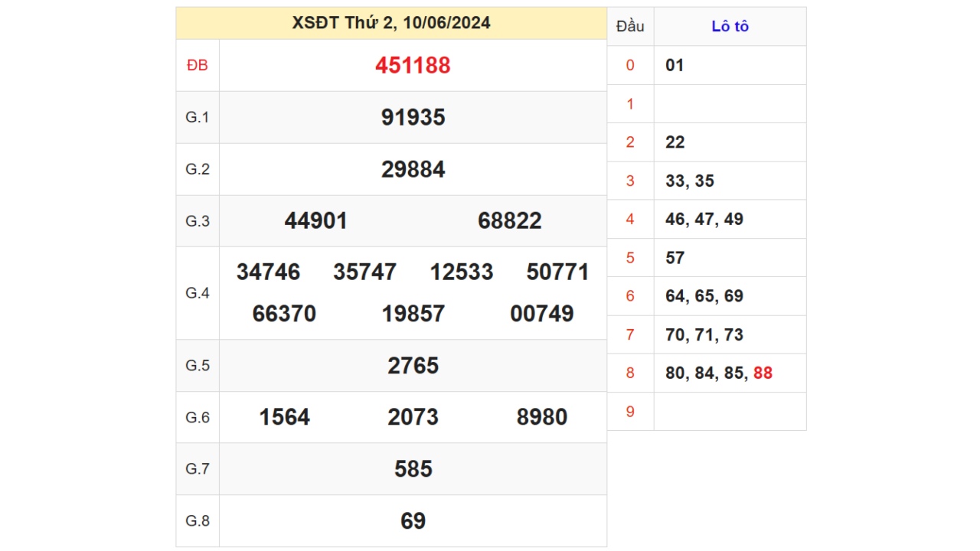Select G.1 result 91935

coord(413,117)
